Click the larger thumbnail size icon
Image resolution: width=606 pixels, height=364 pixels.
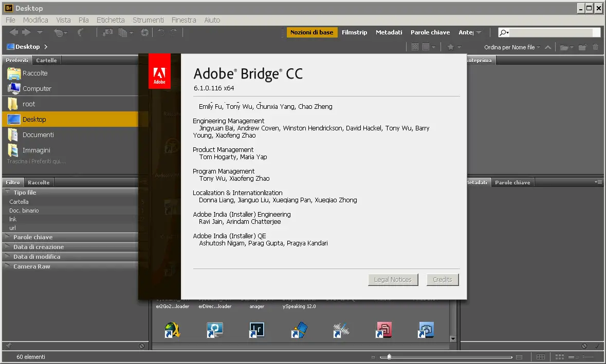point(519,357)
